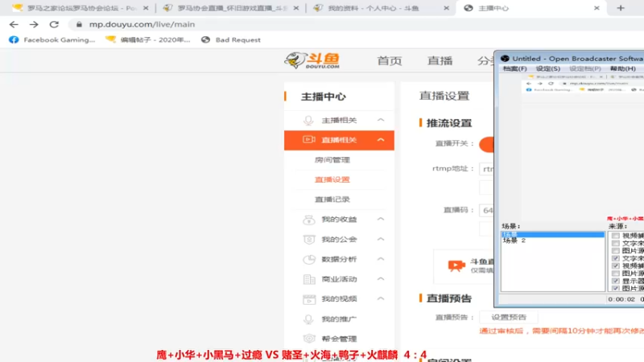This screenshot has width=644, height=362.
Task: Open the 编辑帖子 bookmark
Action: [x=148, y=39]
